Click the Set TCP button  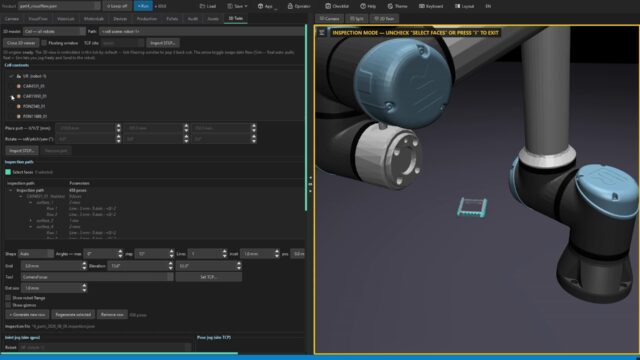(x=209, y=277)
